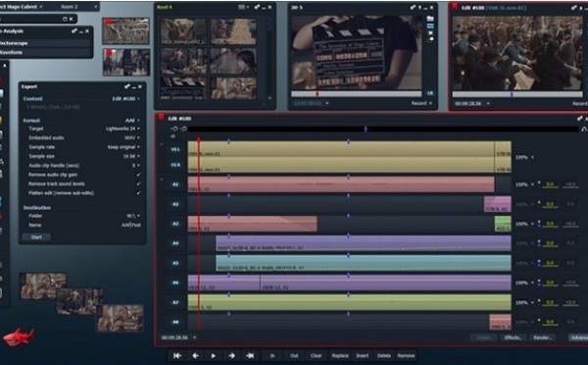Toggle the A5 audio track label
This screenshot has width=588, height=365.
tap(175, 263)
